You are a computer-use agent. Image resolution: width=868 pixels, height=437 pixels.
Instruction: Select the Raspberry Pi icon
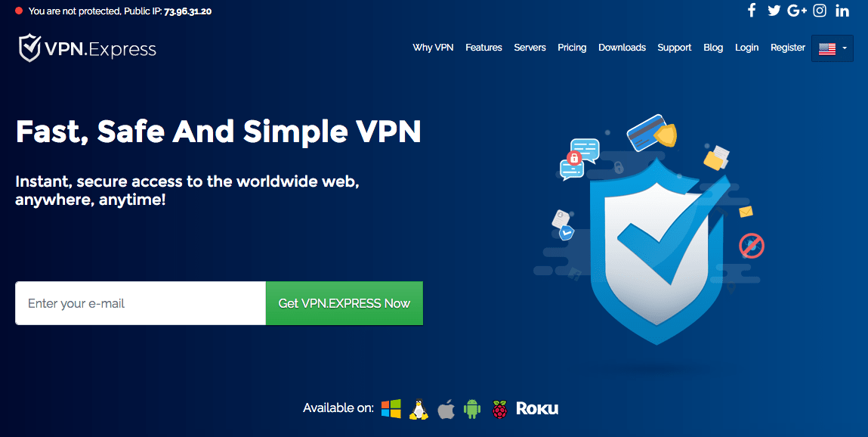(x=500, y=409)
